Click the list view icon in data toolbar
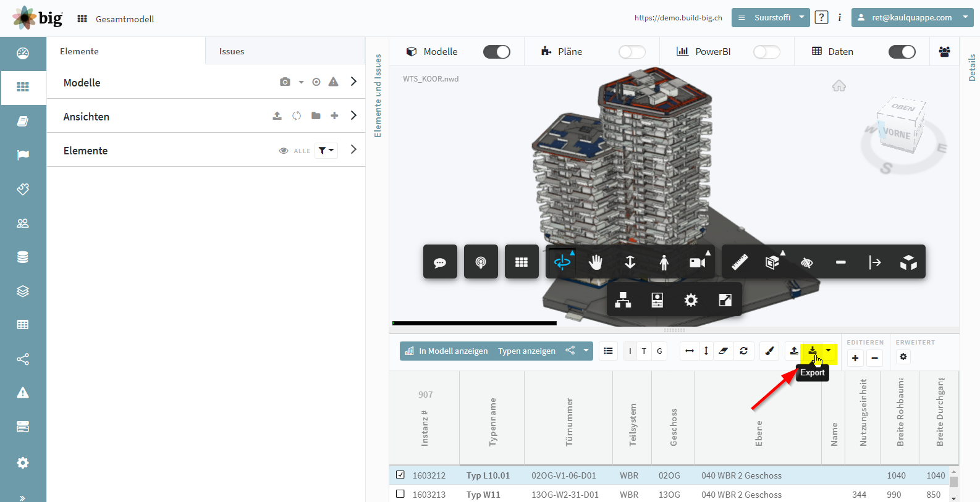The width and height of the screenshot is (980, 502). pyautogui.click(x=609, y=351)
